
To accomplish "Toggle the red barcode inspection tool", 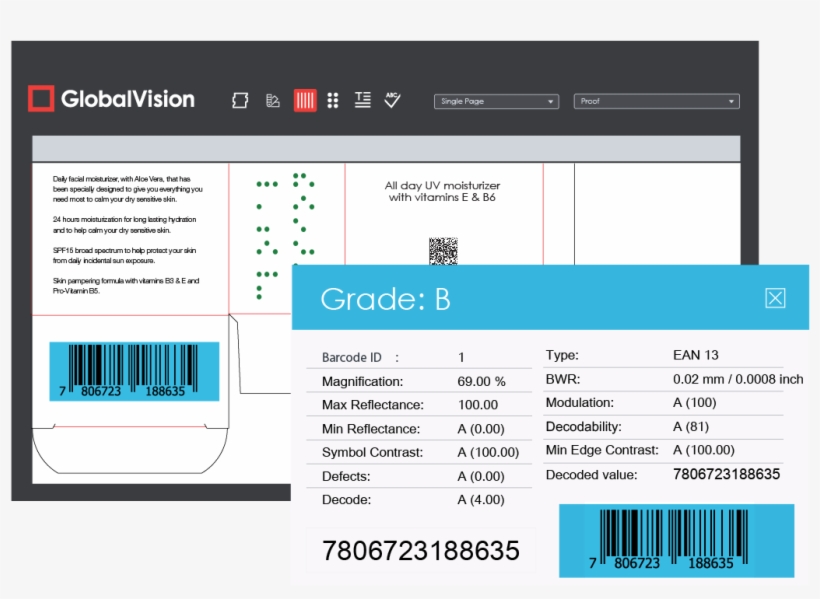I will pyautogui.click(x=305, y=100).
